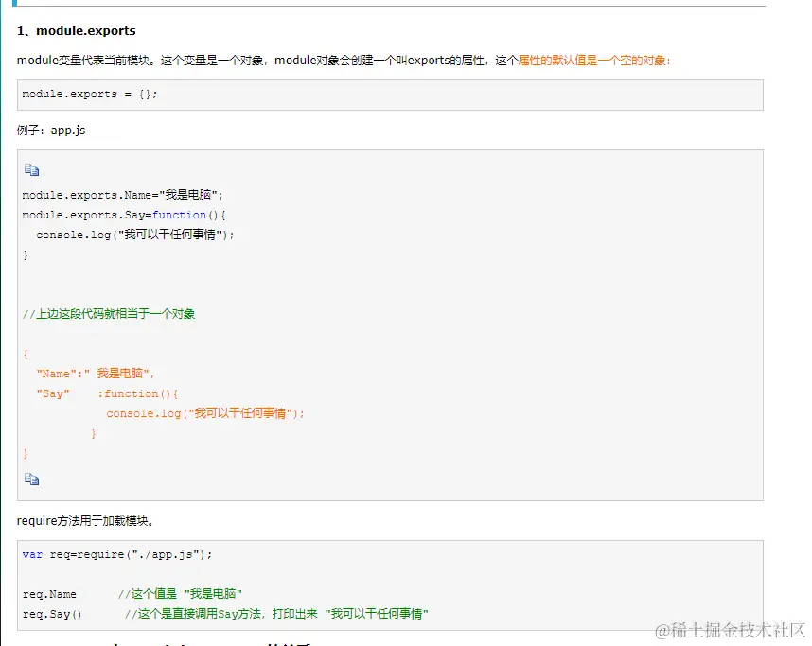Select the line module.exports.Name="我是电脑";
The image size is (812, 646).
[122, 195]
